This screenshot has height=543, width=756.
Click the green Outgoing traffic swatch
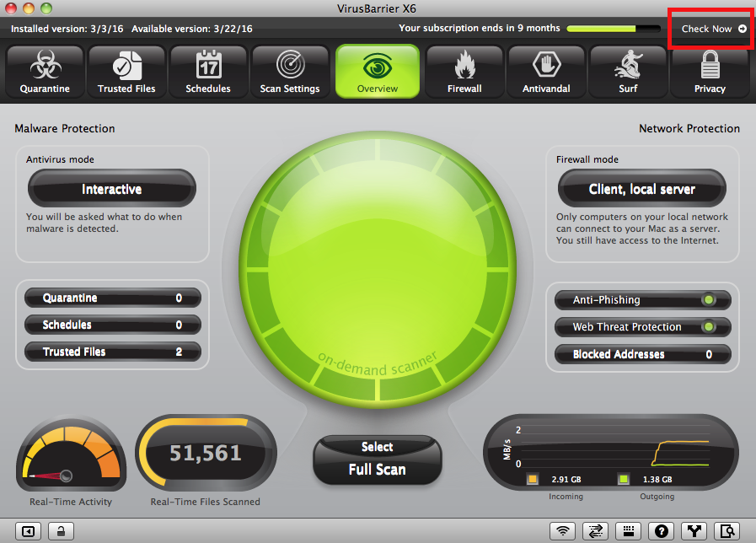pos(624,480)
